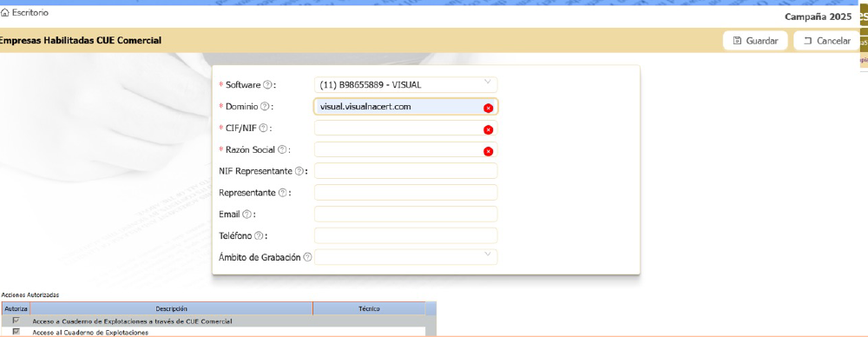Focus the Representante input field

point(405,192)
